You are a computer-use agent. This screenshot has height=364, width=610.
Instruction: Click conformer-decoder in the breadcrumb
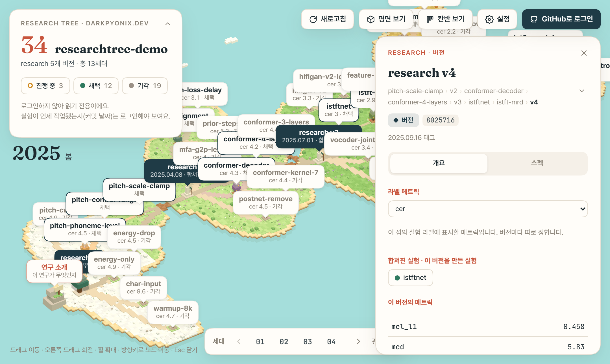(x=494, y=91)
